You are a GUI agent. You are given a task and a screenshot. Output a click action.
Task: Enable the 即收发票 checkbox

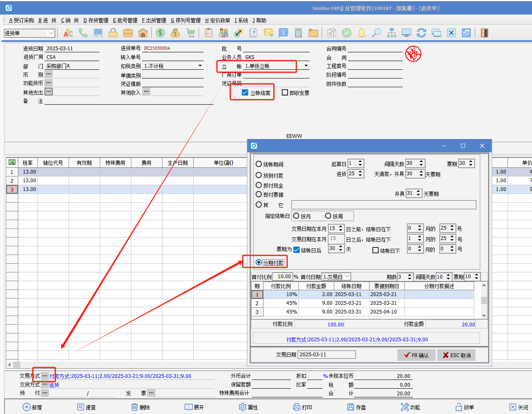point(285,93)
